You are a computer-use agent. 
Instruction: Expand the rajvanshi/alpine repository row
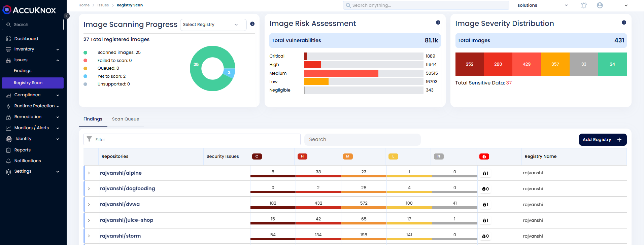point(89,173)
